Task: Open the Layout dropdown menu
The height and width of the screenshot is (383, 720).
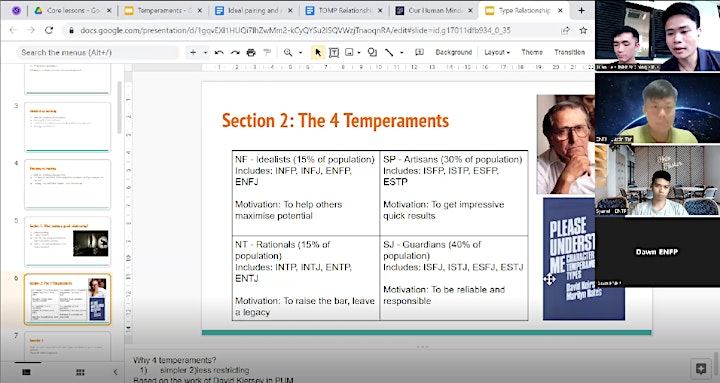Action: point(497,52)
